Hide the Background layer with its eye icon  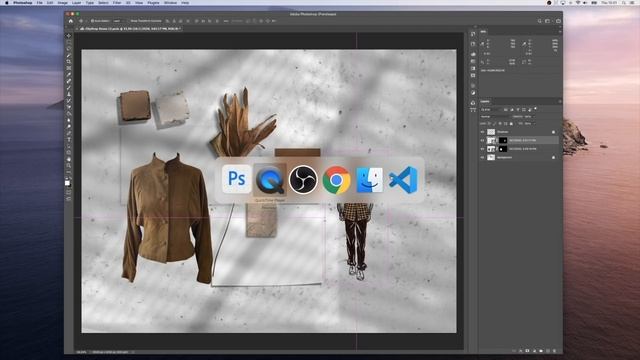click(482, 157)
